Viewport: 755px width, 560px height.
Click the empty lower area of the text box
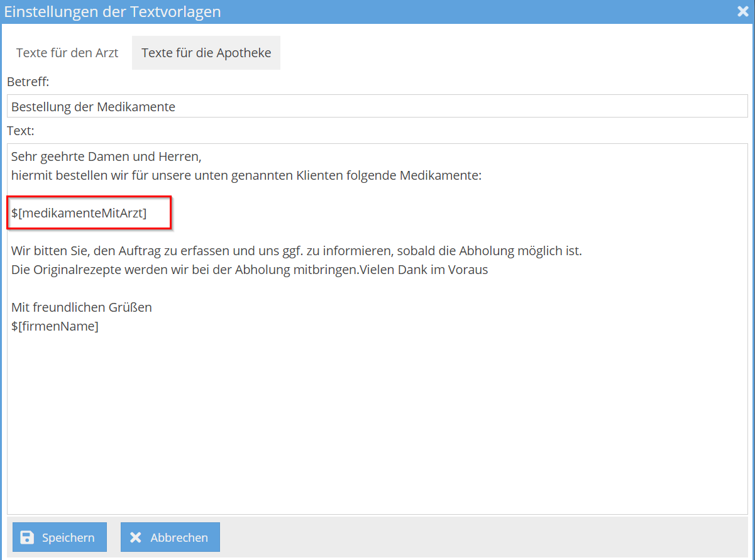[x=377, y=427]
